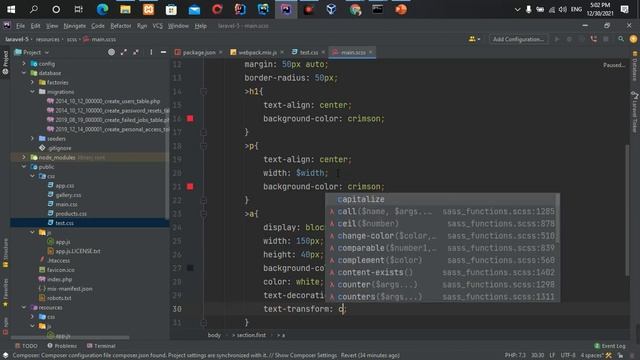
Task: Collapse the migrations folder
Action: point(32,92)
